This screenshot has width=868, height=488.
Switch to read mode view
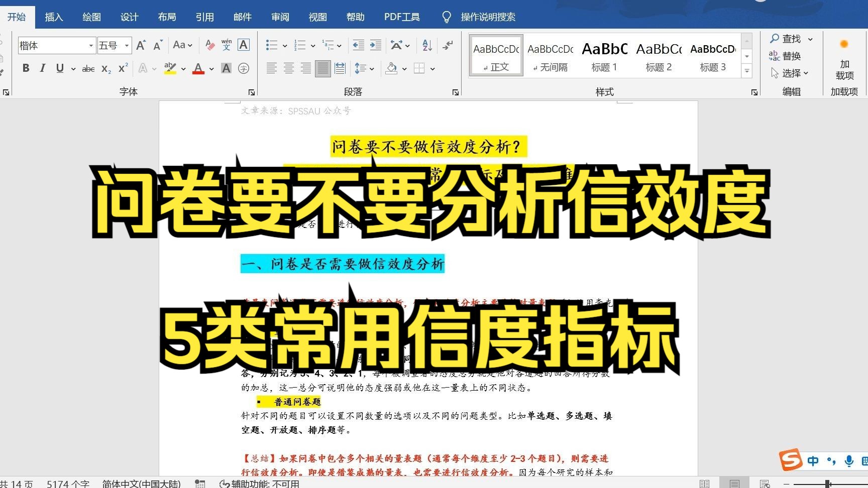pos(705,483)
